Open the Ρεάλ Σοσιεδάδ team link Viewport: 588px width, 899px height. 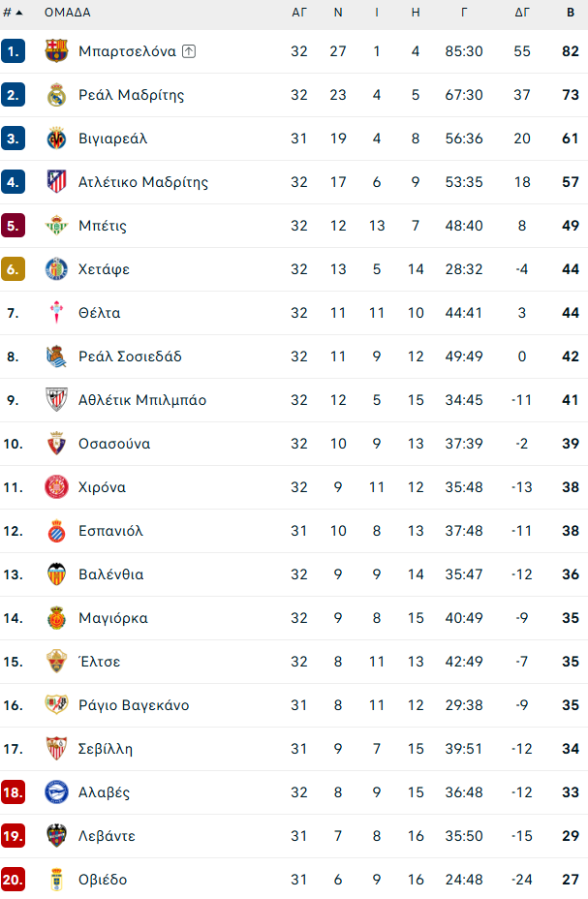click(130, 356)
